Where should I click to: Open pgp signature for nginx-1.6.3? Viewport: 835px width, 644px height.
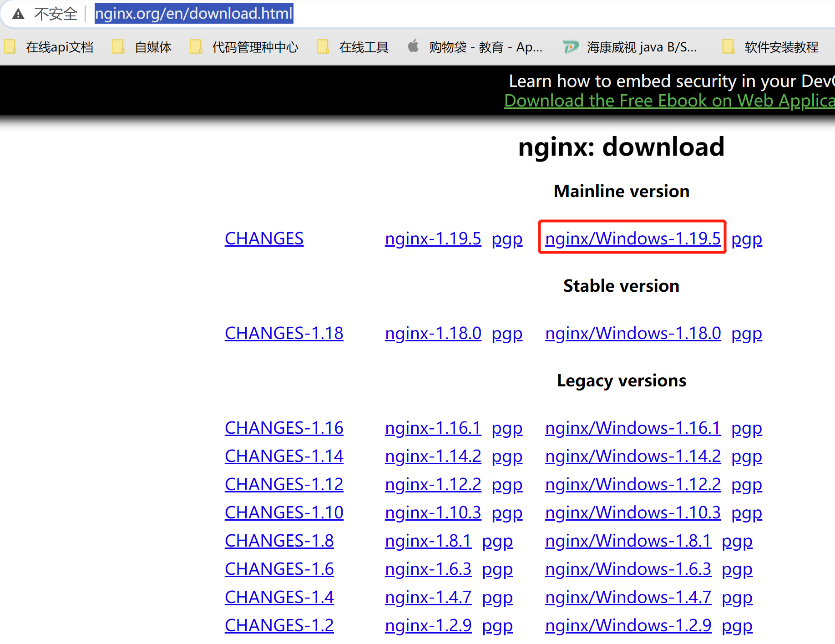pyautogui.click(x=497, y=570)
